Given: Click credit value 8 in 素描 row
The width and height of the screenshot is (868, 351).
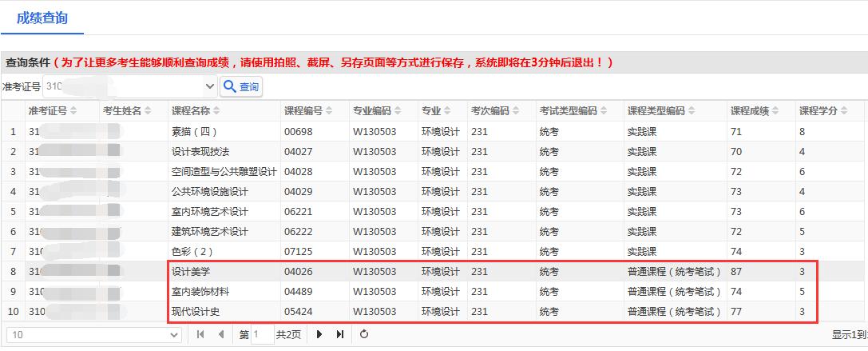Looking at the screenshot, I should [803, 132].
